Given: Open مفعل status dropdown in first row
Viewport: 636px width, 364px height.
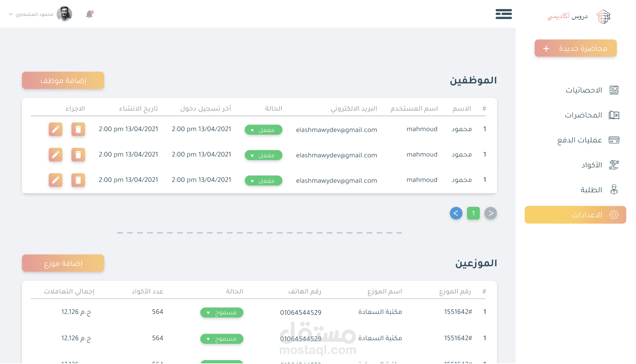Looking at the screenshot, I should coord(263,130).
